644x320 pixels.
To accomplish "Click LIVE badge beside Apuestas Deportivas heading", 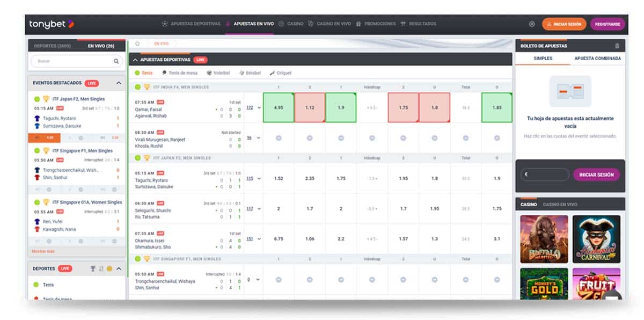I will 201,60.
